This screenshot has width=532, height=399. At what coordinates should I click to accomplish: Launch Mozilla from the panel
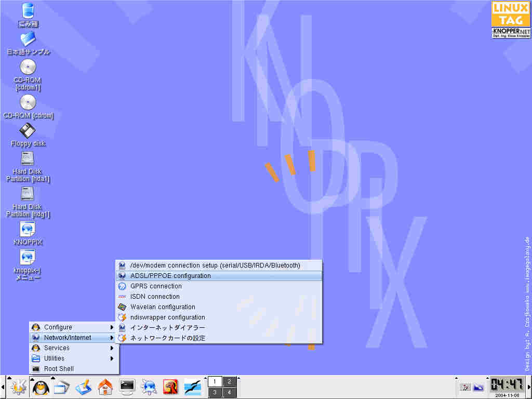170,388
